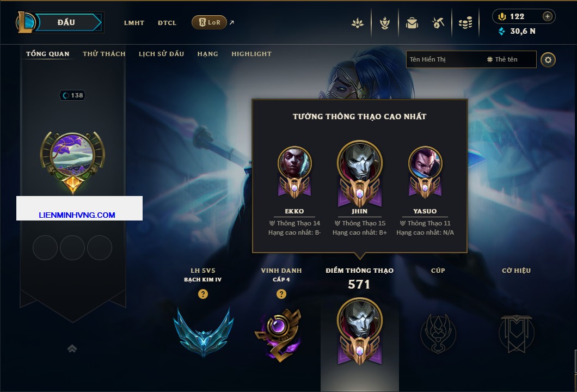
Task: Switch to THỬ THÁCH tab
Action: click(104, 54)
